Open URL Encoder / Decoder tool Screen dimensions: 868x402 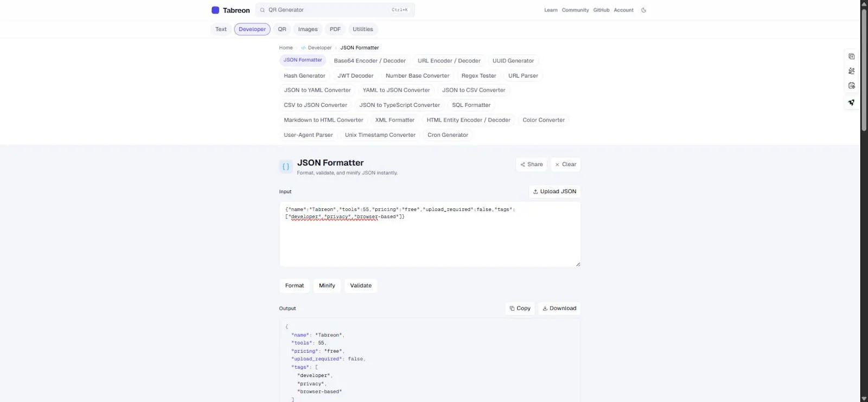pyautogui.click(x=449, y=61)
